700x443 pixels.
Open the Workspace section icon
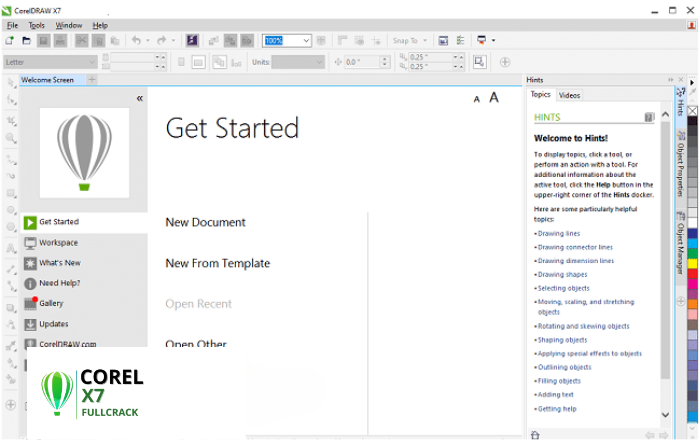click(x=31, y=243)
